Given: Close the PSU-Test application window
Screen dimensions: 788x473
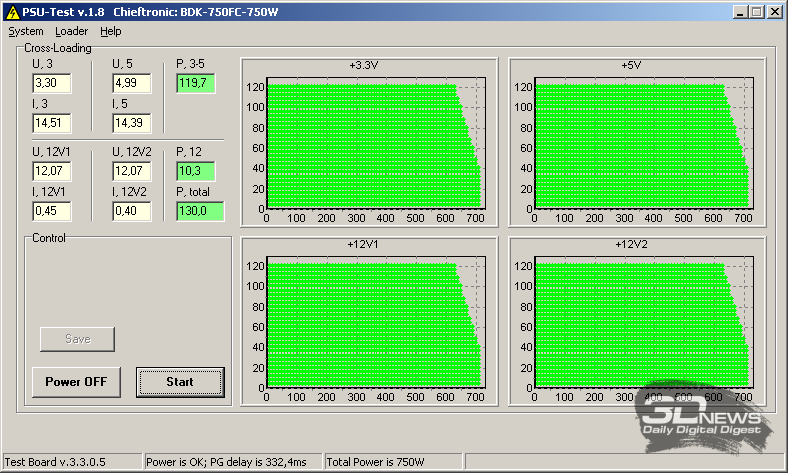Looking at the screenshot, I should [x=774, y=12].
